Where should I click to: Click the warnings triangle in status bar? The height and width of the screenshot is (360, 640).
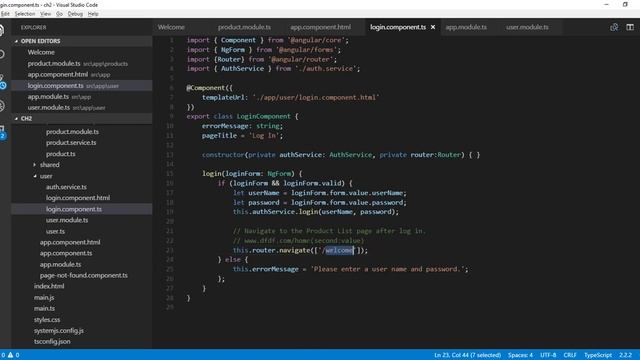(x=11, y=355)
